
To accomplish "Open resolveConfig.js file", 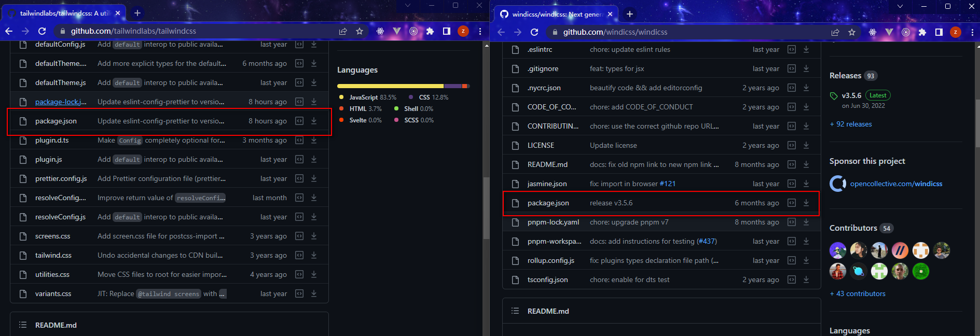I will click(x=60, y=217).
